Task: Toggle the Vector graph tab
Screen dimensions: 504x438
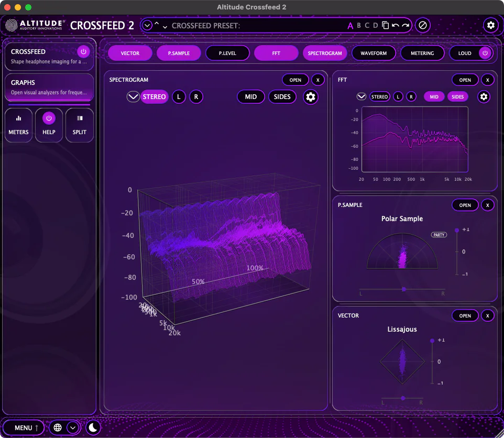Action: click(x=130, y=53)
